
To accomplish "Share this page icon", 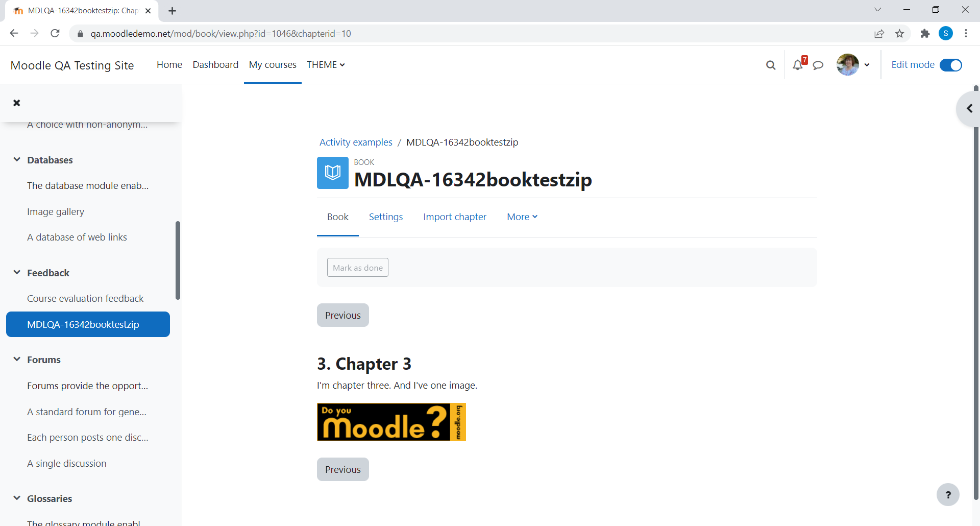I will tap(879, 34).
